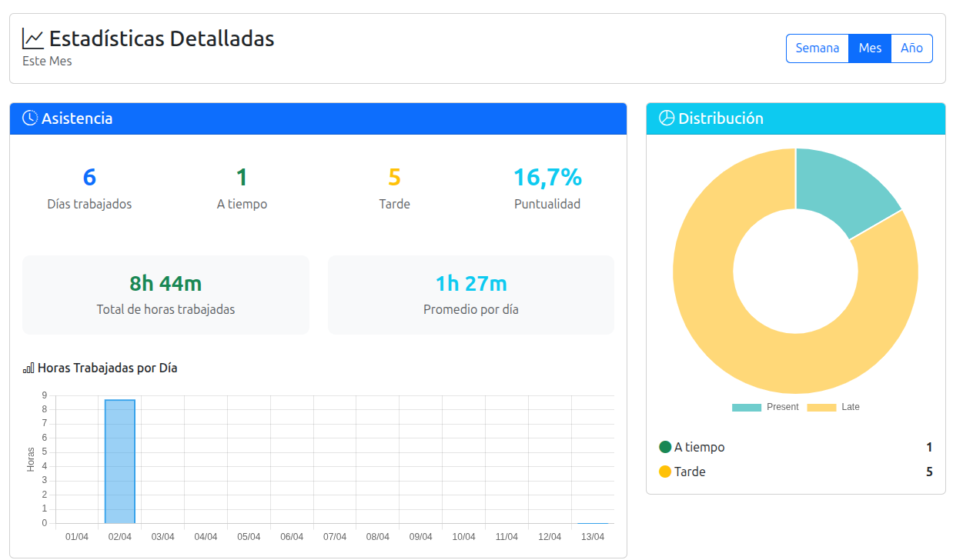Click the clock icon in Asistencia header
Viewport: 953px width, 560px height.
pyautogui.click(x=30, y=118)
